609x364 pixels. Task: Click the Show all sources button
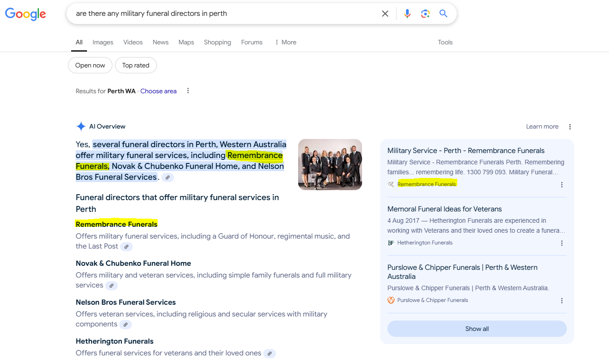pyautogui.click(x=477, y=329)
